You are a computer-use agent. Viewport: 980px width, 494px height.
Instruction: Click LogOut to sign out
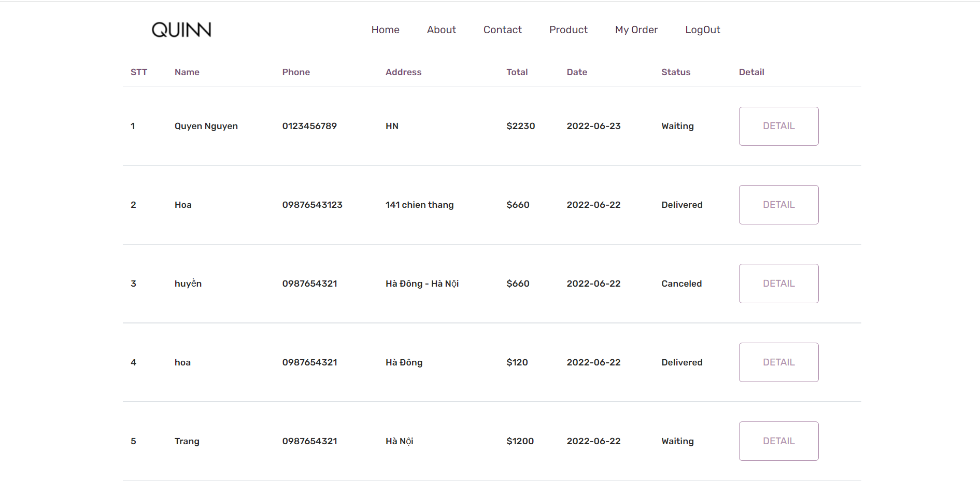[702, 30]
